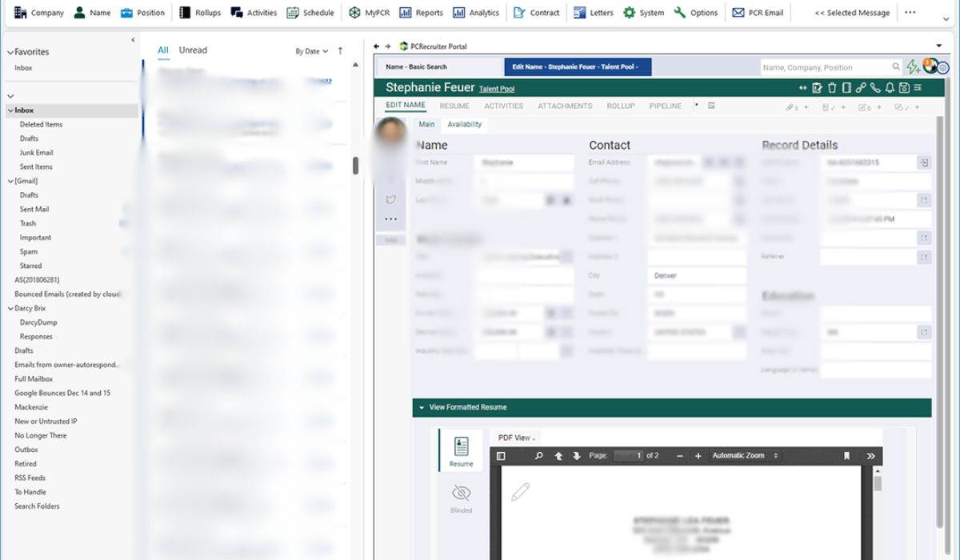Open Letters in the toolbar
The width and height of the screenshot is (960, 560).
point(594,13)
